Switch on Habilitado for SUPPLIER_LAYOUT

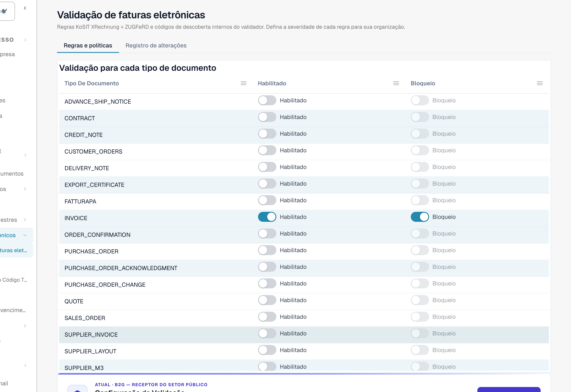(267, 350)
